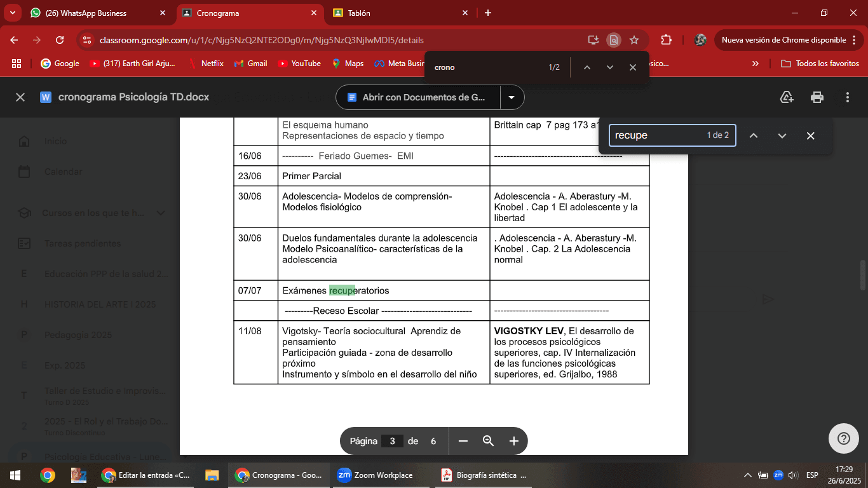Open more actions three-dot menu in viewer
This screenshot has height=488, width=868.
click(848, 97)
